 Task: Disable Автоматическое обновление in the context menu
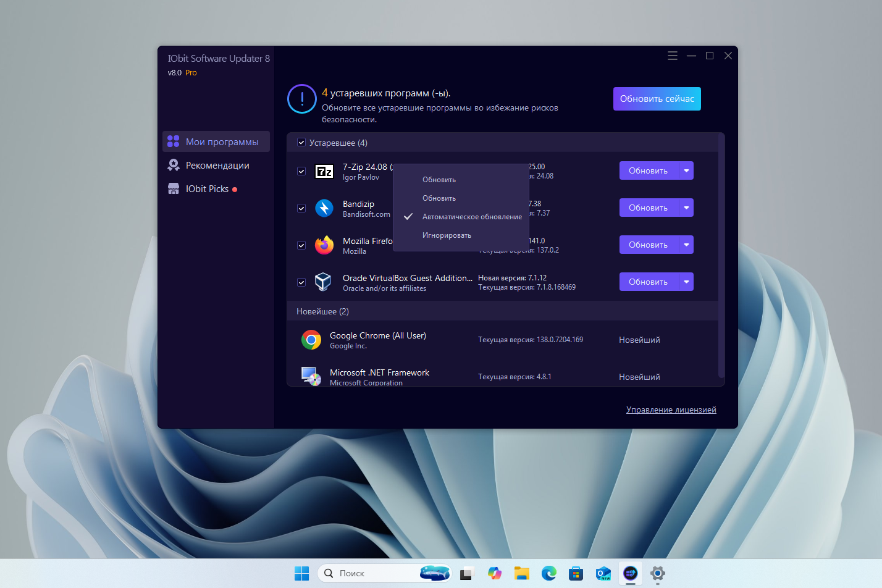point(472,216)
